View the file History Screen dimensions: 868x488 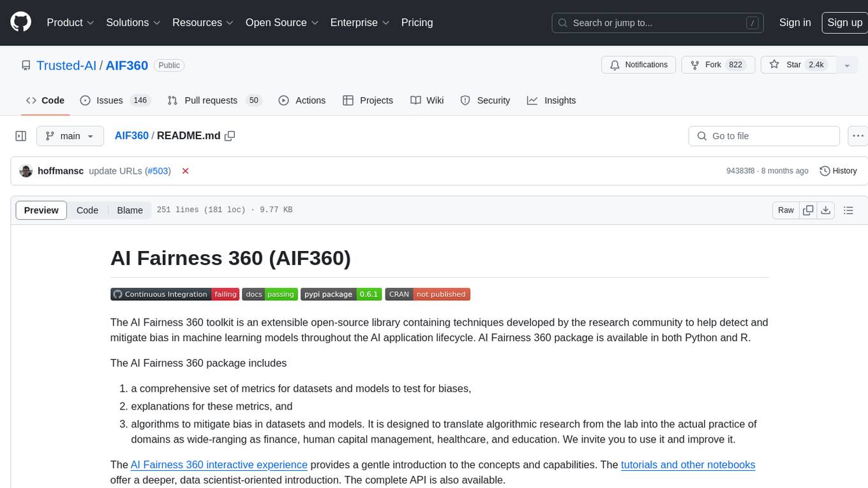838,171
